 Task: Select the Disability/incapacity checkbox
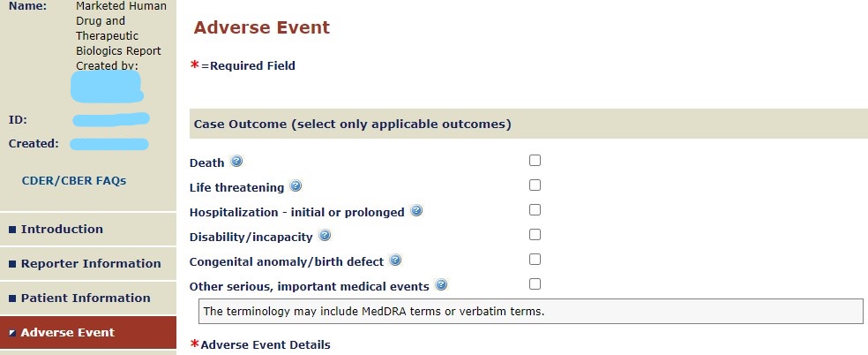tap(535, 235)
